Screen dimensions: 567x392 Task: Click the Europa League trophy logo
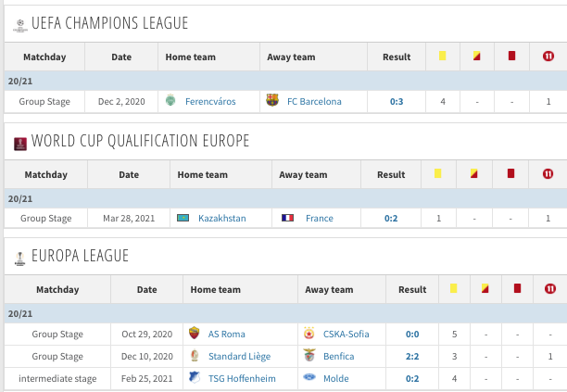19,259
